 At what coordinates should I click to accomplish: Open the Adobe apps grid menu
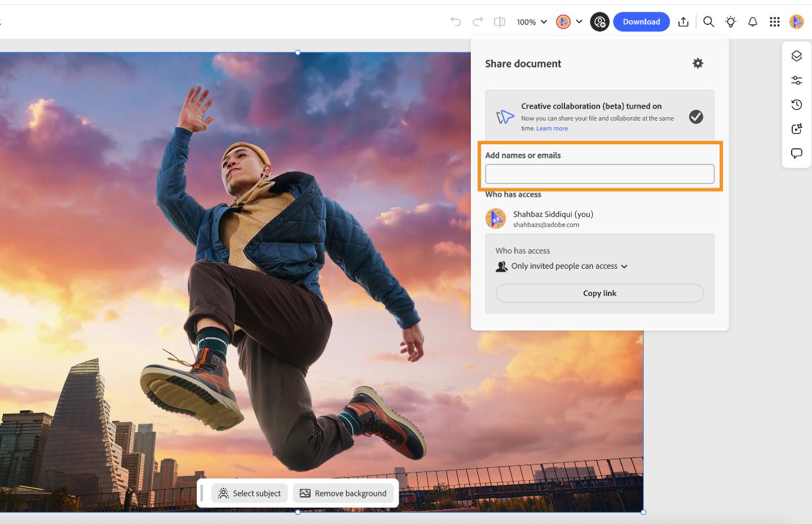click(774, 21)
